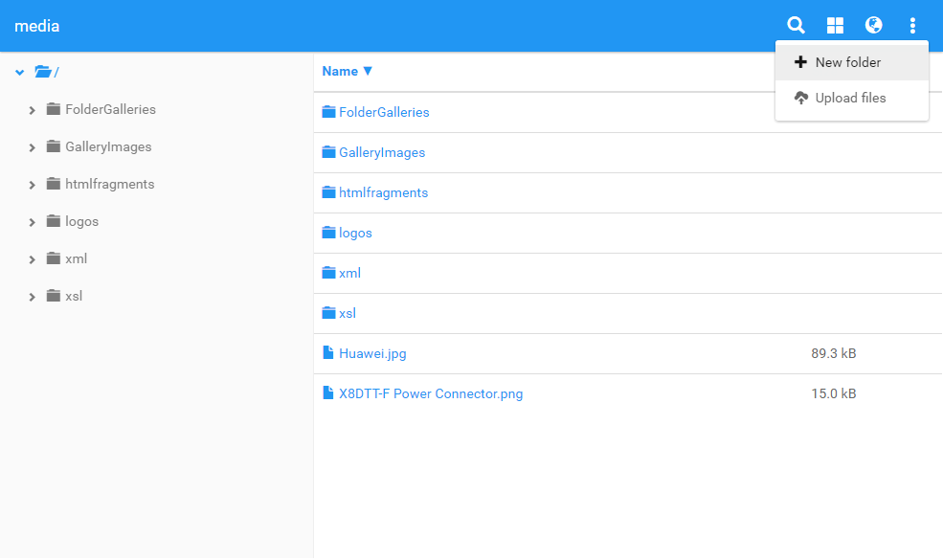943x560 pixels.
Task: Click the xsl folder icon in file list
Action: pos(328,313)
